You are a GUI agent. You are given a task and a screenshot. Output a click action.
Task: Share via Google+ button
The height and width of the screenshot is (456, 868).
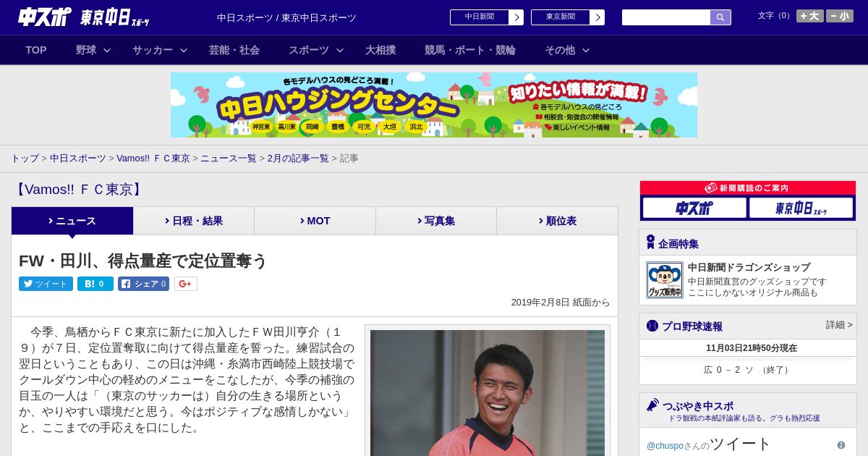[185, 284]
